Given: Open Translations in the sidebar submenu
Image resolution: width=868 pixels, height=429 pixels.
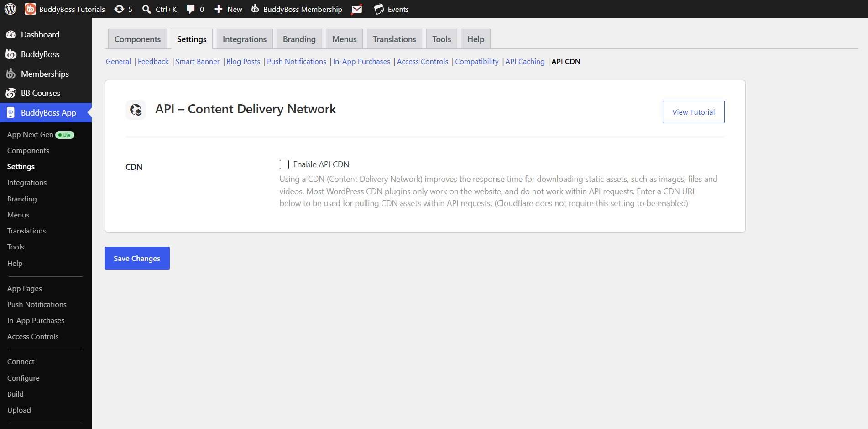Looking at the screenshot, I should pos(26,231).
